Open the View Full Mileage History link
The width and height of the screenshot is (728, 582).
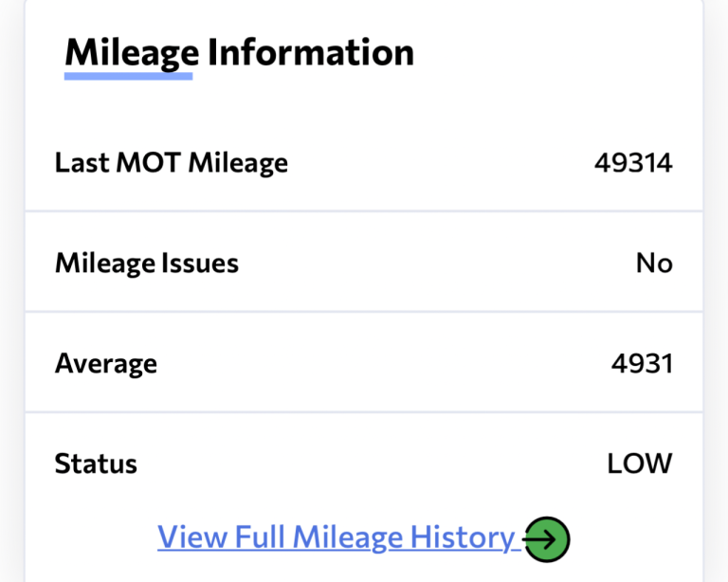point(337,537)
